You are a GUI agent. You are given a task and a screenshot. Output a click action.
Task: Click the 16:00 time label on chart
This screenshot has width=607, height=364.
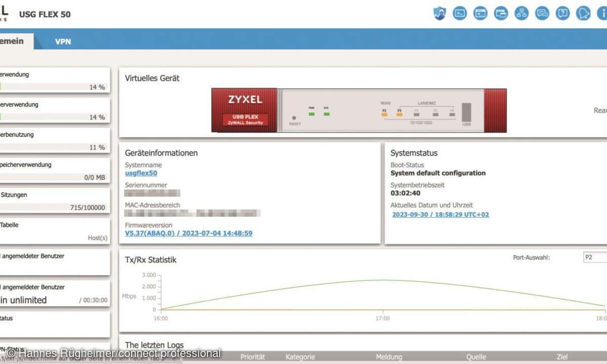coord(161,318)
